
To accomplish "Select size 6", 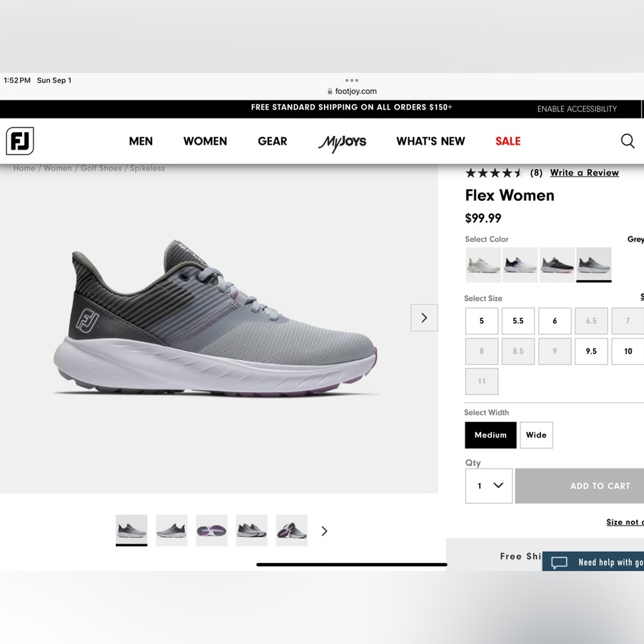I will (555, 321).
